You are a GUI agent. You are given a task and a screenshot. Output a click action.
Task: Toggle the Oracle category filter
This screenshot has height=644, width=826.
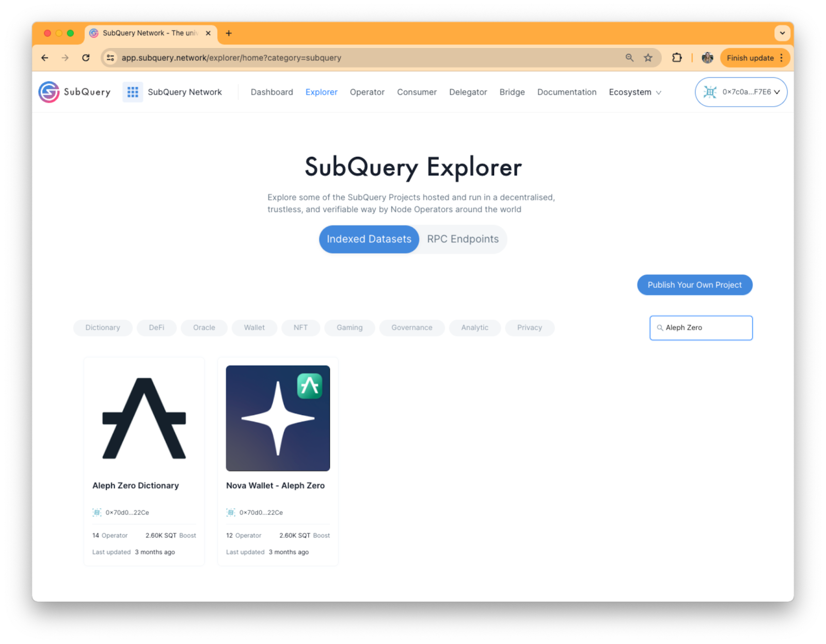click(x=204, y=328)
